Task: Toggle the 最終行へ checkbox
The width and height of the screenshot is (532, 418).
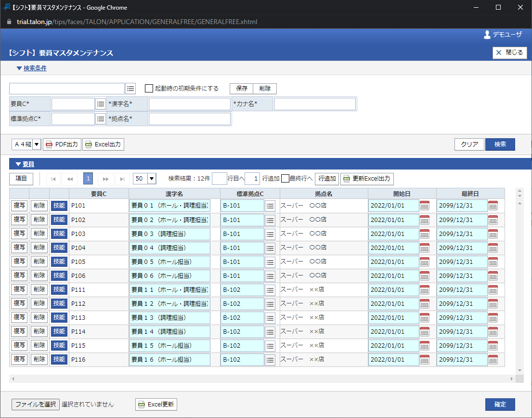Action: point(285,179)
